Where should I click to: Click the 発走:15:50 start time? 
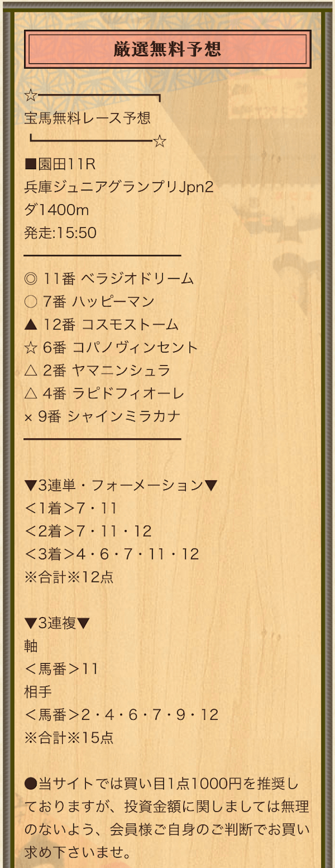(60, 233)
